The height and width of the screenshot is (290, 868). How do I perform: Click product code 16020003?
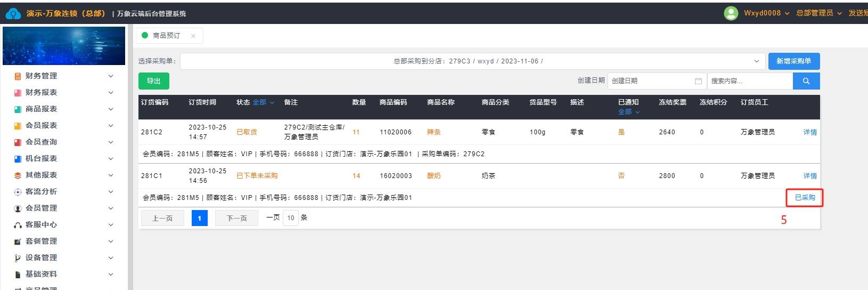[395, 176]
